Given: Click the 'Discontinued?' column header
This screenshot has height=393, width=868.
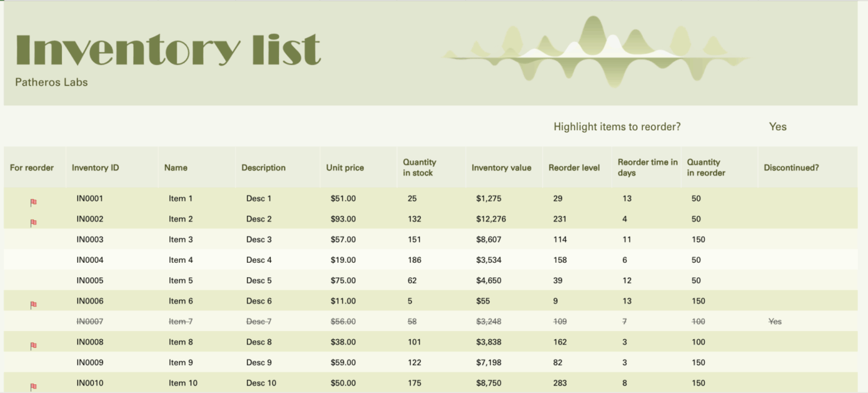Looking at the screenshot, I should [x=791, y=167].
